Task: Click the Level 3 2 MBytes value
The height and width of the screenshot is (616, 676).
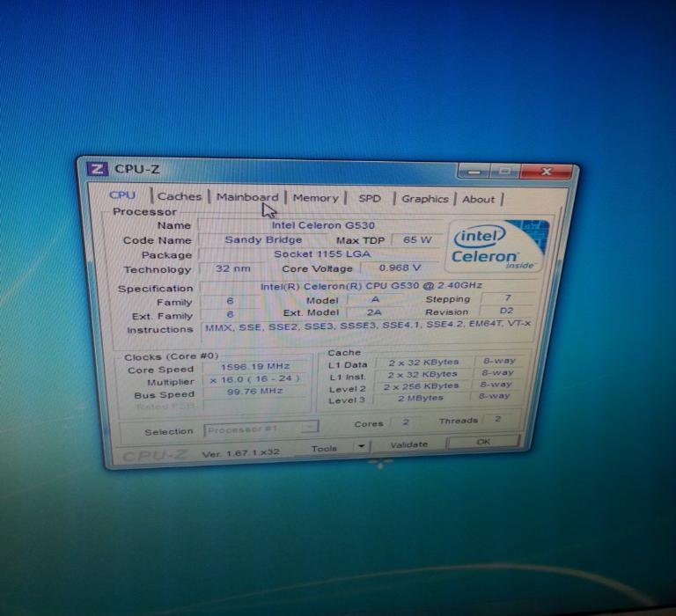Action: click(421, 398)
